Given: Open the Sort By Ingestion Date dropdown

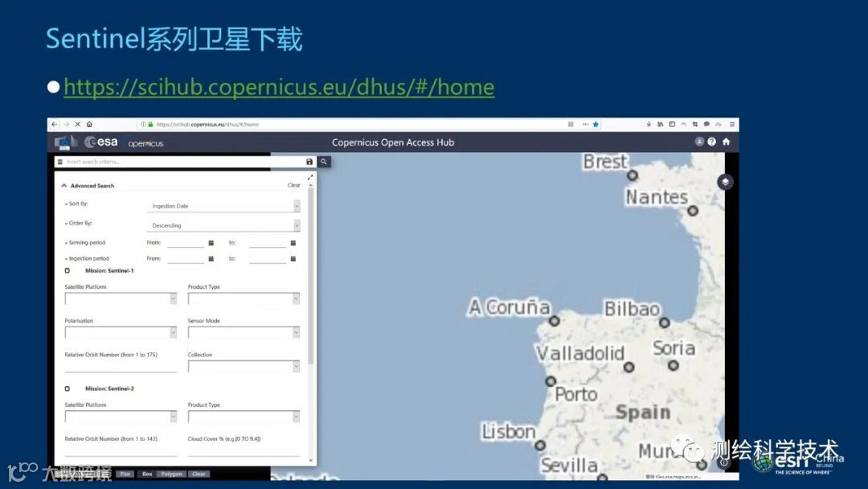Looking at the screenshot, I should [223, 206].
